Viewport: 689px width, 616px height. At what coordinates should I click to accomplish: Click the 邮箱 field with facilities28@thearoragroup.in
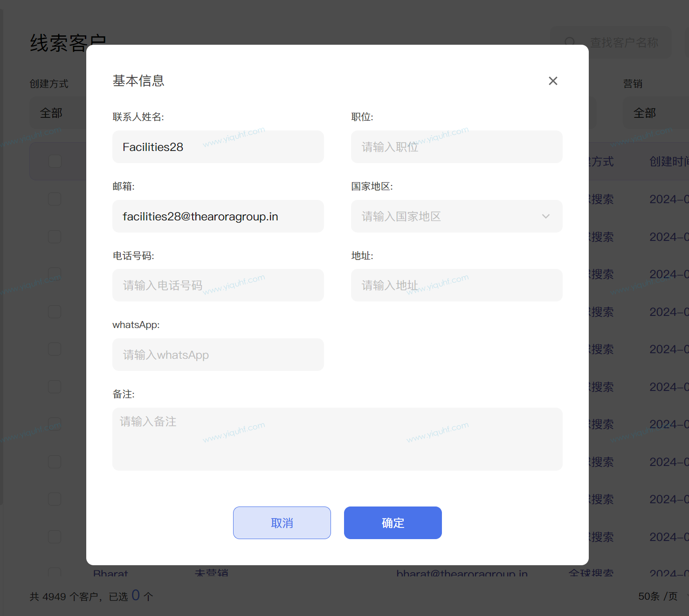[218, 216]
